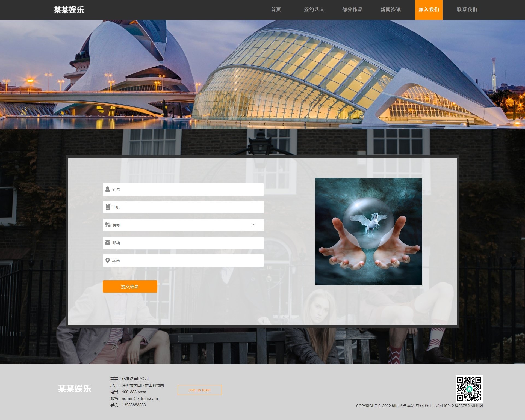The image size is (525, 420).
Task: Select the 部分作品 nav item
Action: (x=352, y=10)
